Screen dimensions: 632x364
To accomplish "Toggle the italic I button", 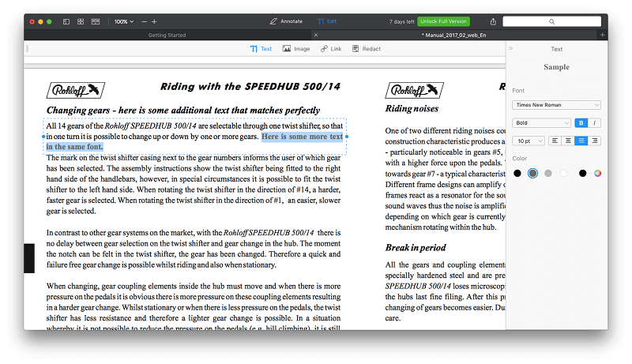I will (595, 123).
